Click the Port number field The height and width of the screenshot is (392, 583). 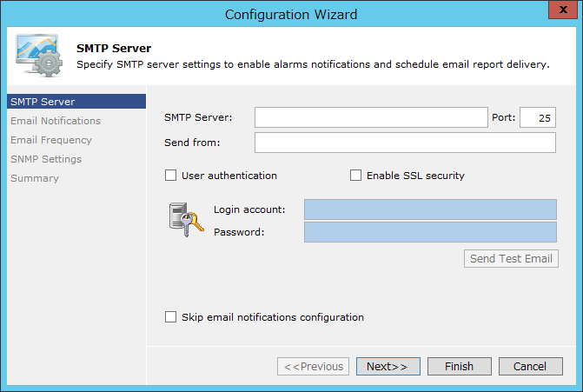(538, 117)
